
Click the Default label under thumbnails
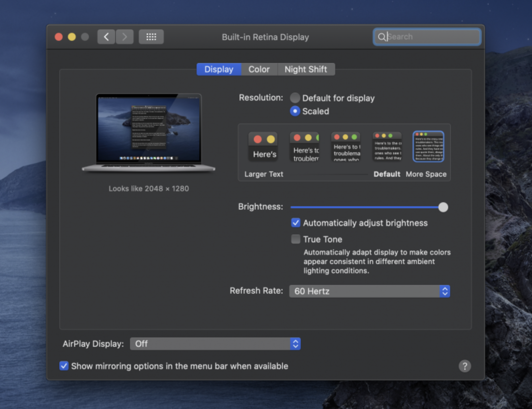[x=387, y=174]
